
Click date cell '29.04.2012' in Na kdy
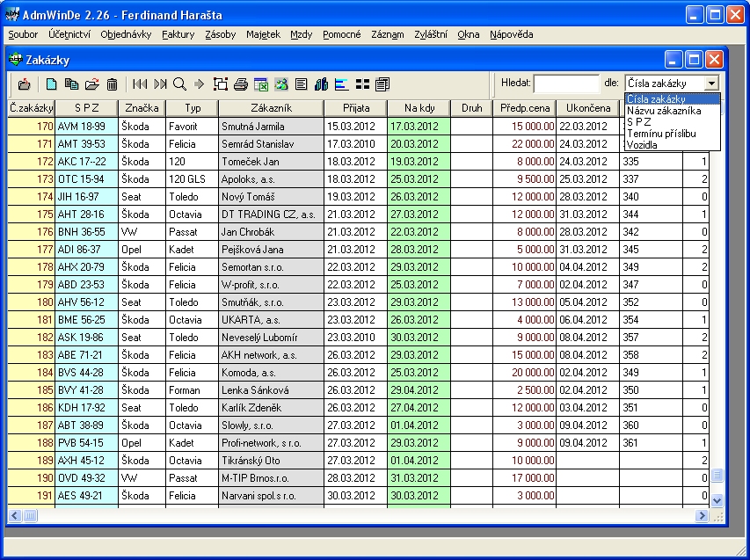click(419, 390)
